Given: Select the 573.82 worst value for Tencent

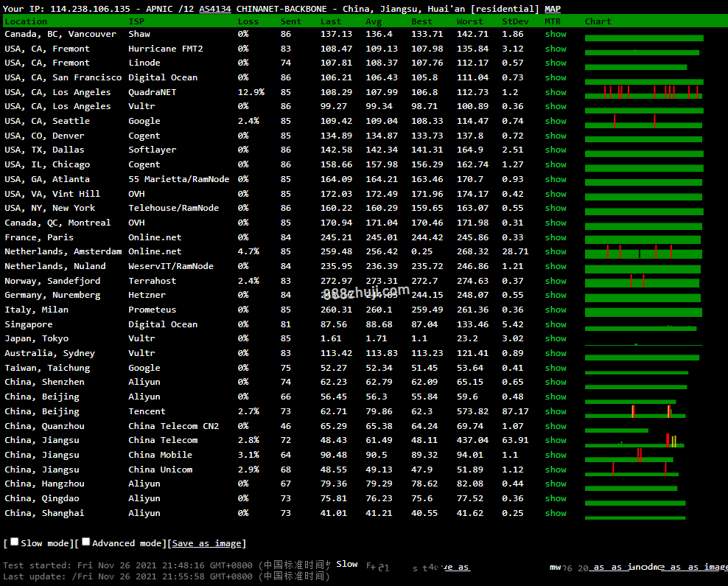Looking at the screenshot, I should [472, 411].
